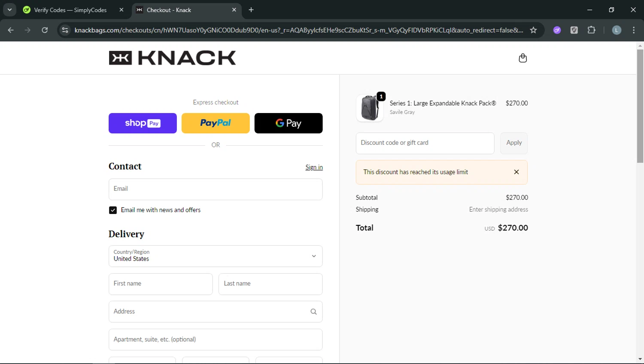
Task: Click the Last name field
Action: click(x=270, y=284)
